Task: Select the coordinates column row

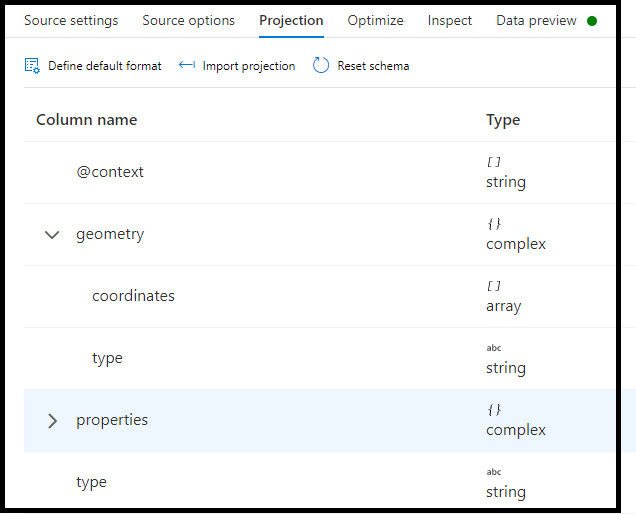Action: [133, 296]
